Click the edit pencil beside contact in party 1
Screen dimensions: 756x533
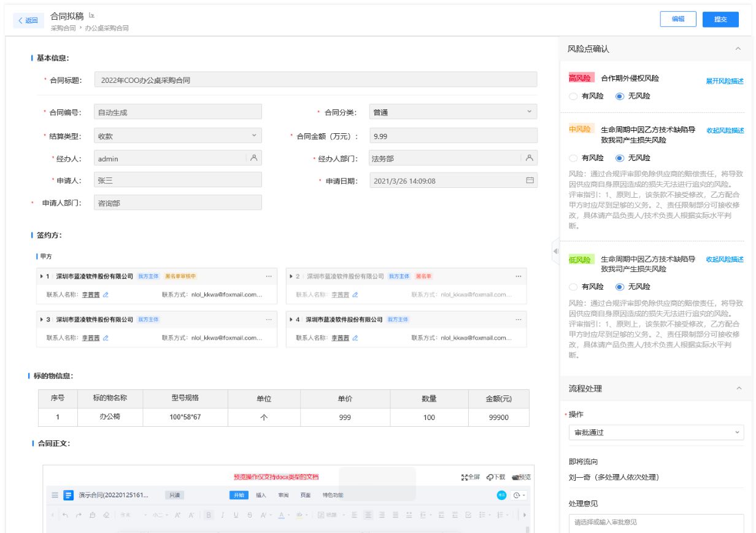click(x=106, y=295)
